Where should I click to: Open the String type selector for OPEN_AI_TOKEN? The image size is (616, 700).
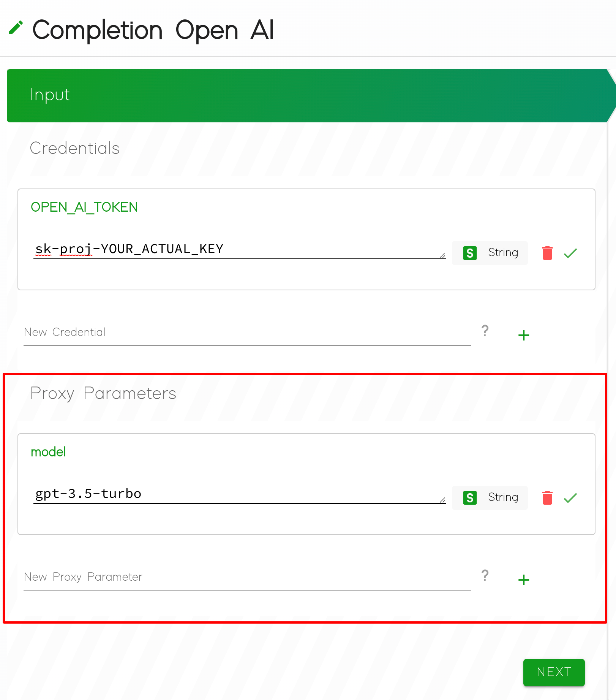(490, 253)
